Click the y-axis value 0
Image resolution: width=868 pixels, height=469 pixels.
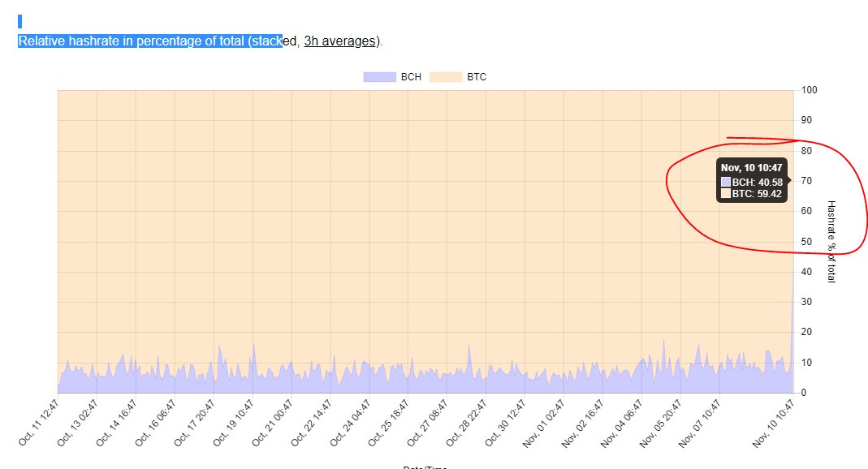(804, 393)
